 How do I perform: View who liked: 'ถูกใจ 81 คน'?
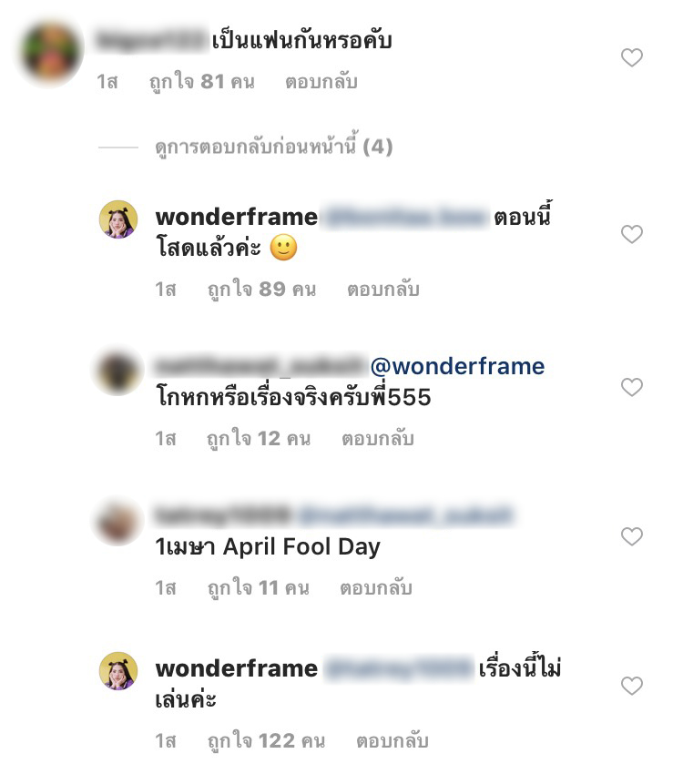click(x=202, y=82)
